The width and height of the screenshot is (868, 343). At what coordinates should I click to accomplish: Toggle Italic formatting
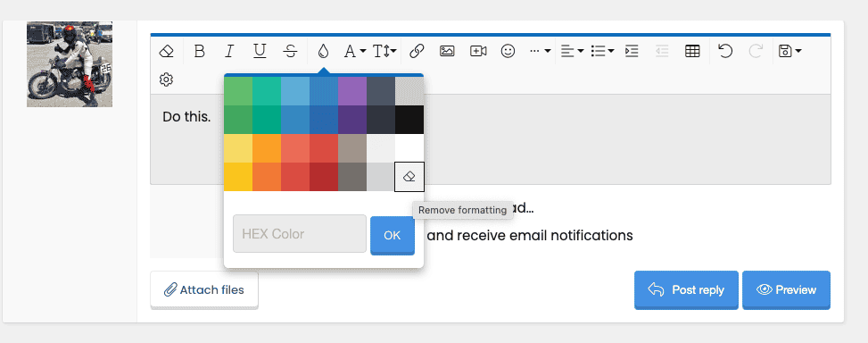pyautogui.click(x=229, y=52)
